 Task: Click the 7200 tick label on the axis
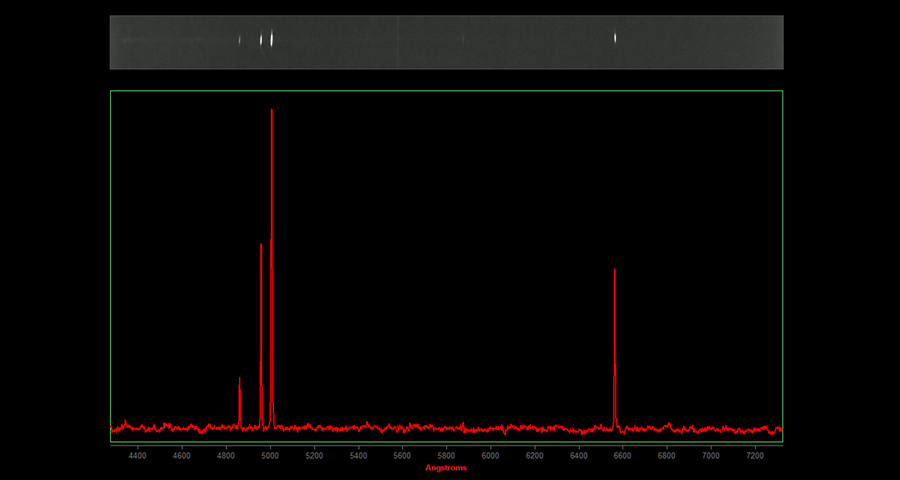[754, 455]
